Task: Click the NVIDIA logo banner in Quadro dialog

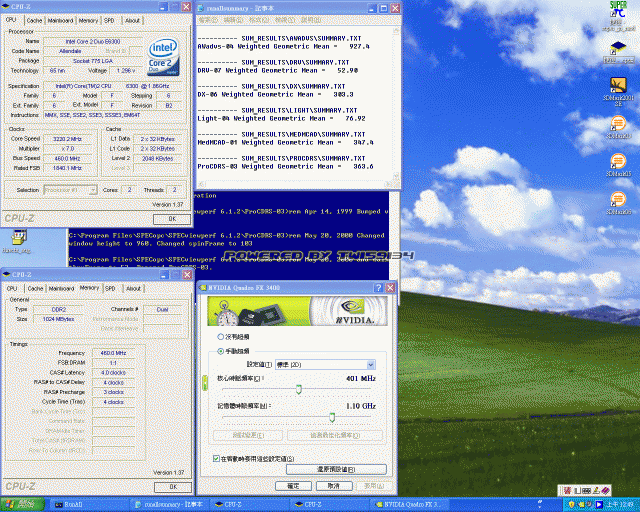Action: tap(297, 311)
